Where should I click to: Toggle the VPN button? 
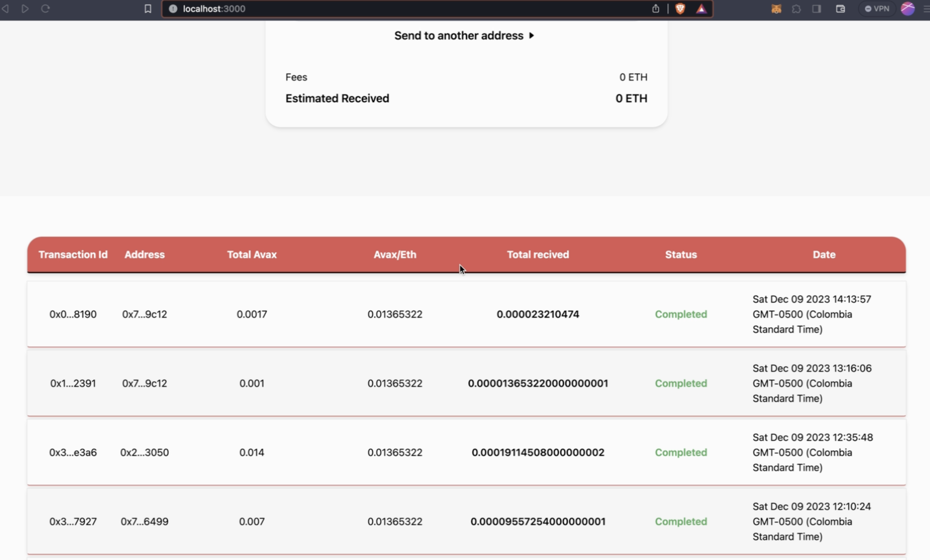(877, 9)
